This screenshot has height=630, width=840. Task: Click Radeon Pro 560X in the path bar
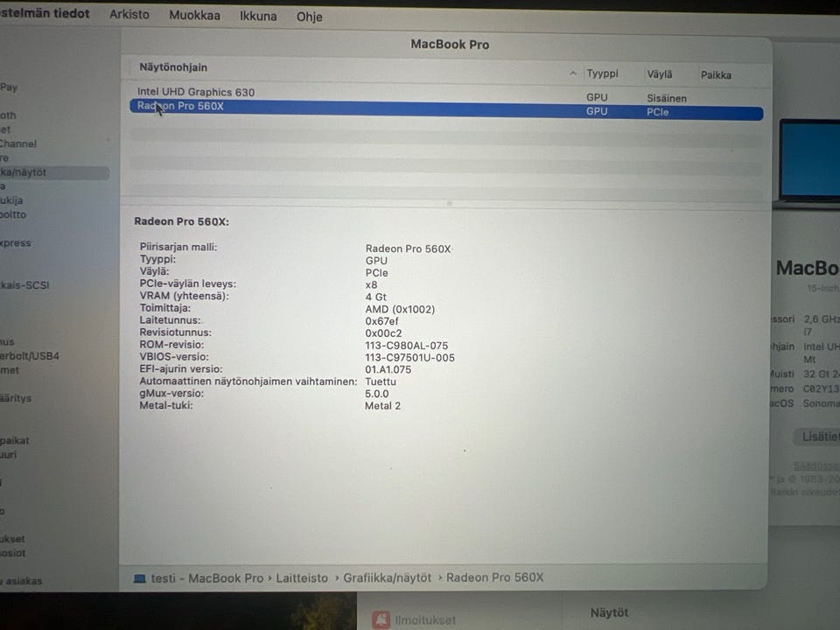(494, 577)
